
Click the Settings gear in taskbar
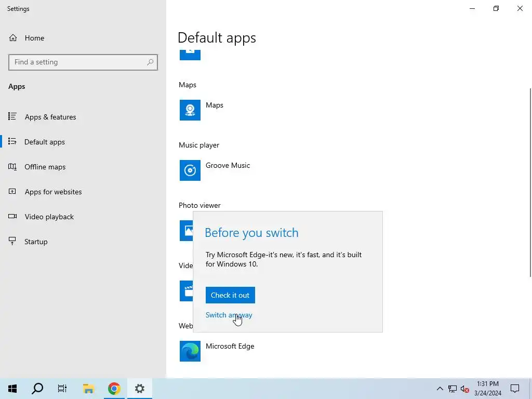139,389
